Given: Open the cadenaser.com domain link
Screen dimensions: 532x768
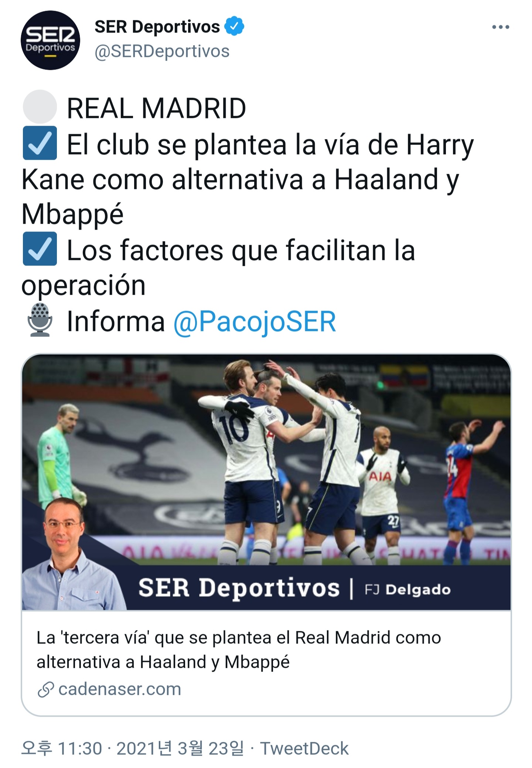Looking at the screenshot, I should 120,689.
